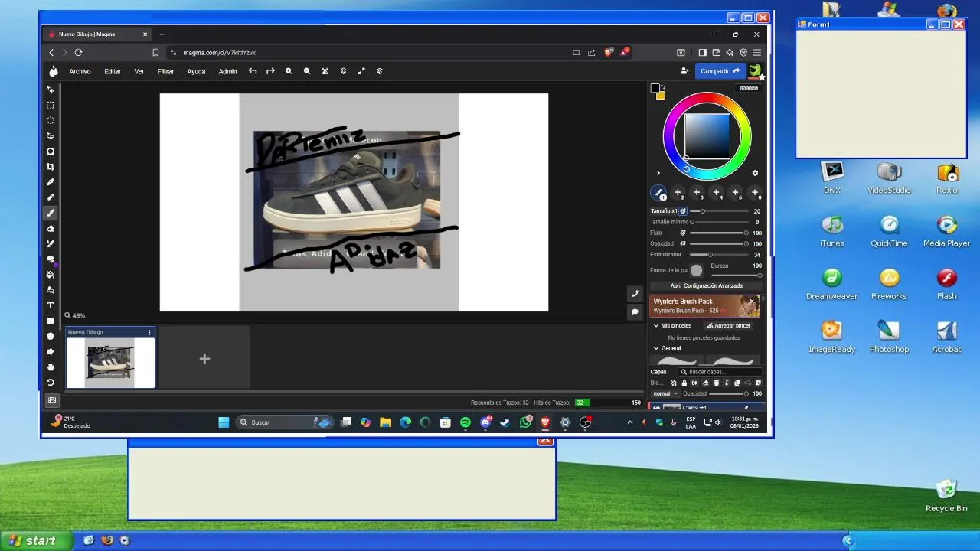
Task: Click the buscar capas search field
Action: (720, 372)
